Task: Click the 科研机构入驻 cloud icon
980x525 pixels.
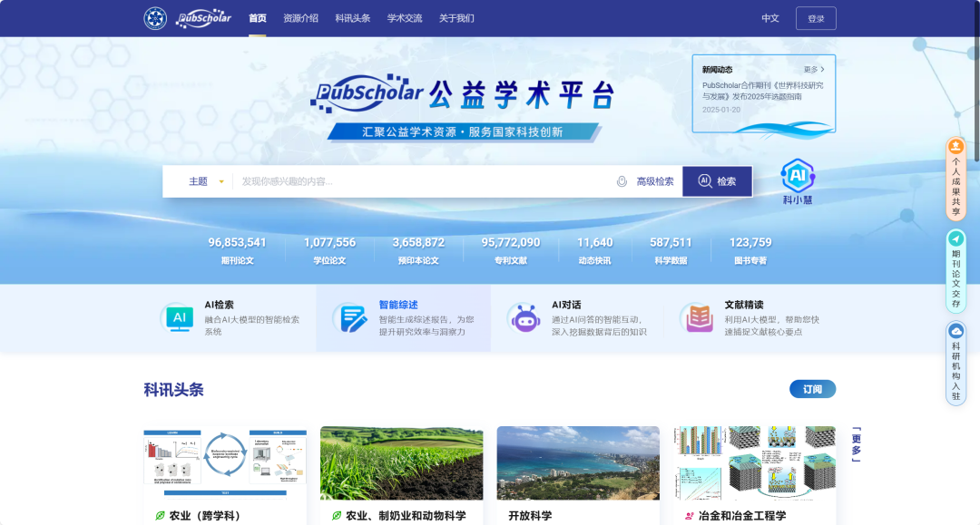Action: [955, 332]
